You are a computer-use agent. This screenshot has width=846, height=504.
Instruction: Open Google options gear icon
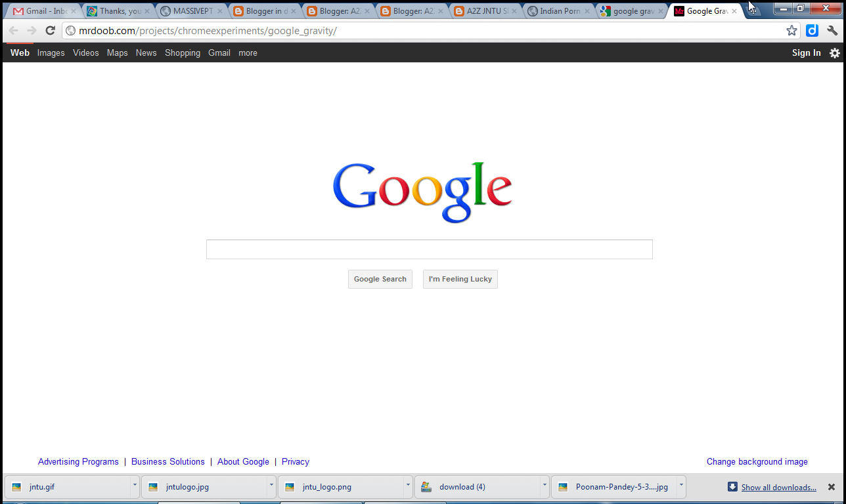coord(834,53)
